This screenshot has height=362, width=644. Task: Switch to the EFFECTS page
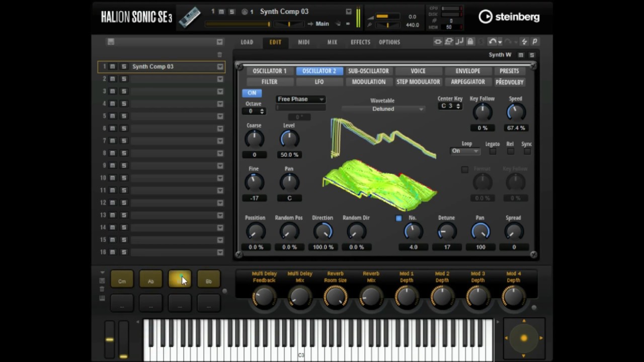pyautogui.click(x=360, y=42)
